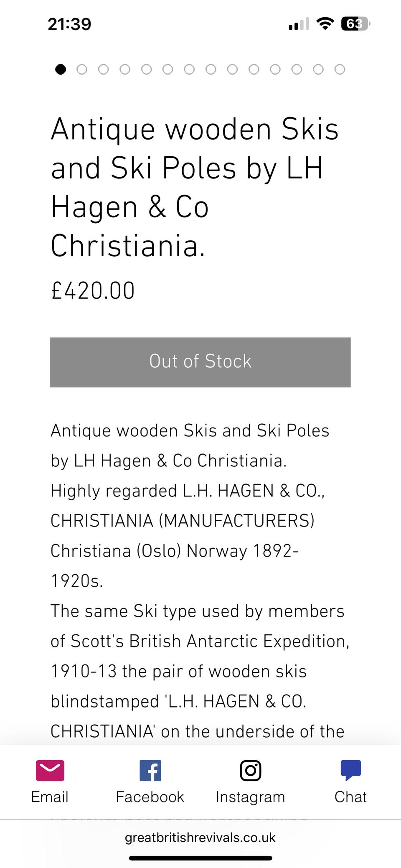This screenshot has width=401, height=868.
Task: Tap the Facebook label in bottom bar
Action: coord(150,797)
